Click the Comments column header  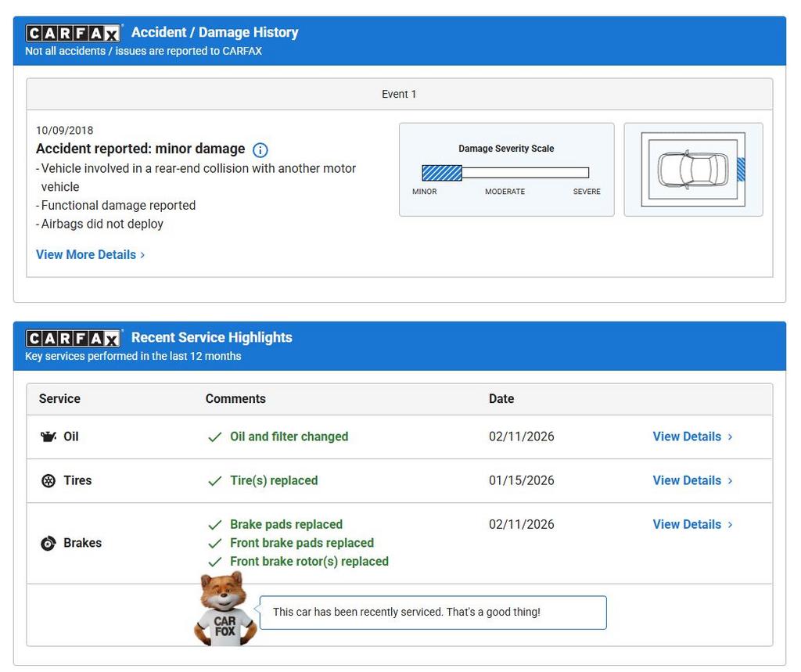tap(235, 398)
